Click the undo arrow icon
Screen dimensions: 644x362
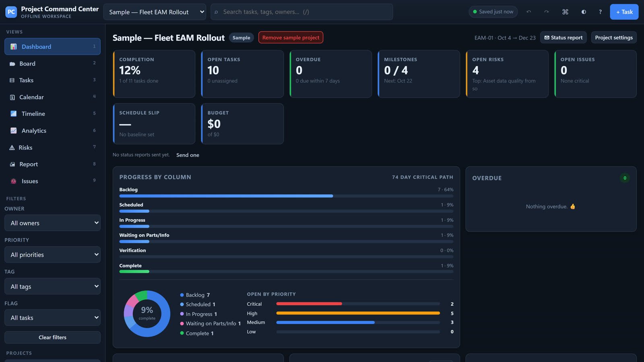[x=528, y=12]
